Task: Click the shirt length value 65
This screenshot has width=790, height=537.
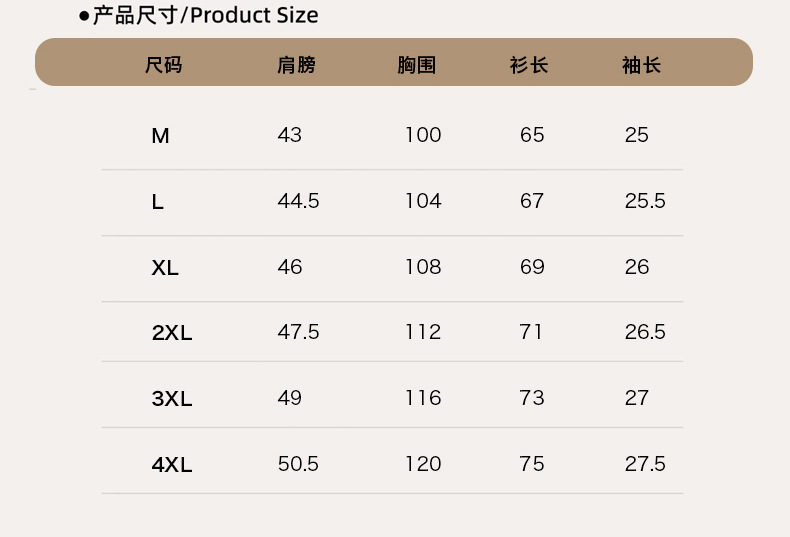Action: coord(532,135)
